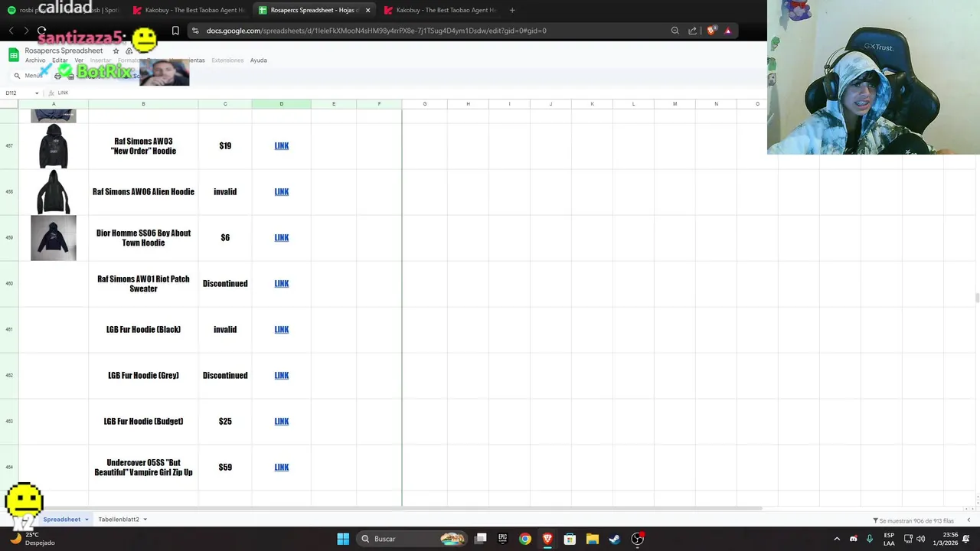Open Steam from the taskbar
This screenshot has width=980, height=551.
pos(614,539)
